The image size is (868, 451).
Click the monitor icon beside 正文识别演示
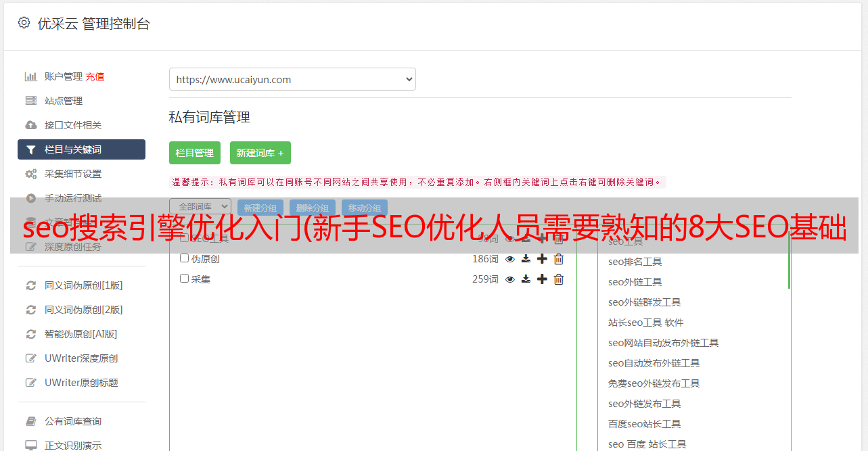(31, 446)
